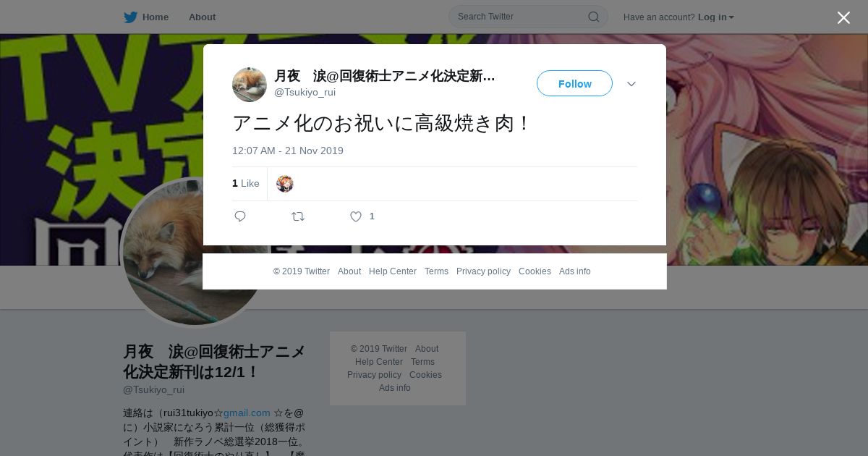868x456 pixels.
Task: Open the Help Center footer link in overlay
Action: click(x=393, y=271)
